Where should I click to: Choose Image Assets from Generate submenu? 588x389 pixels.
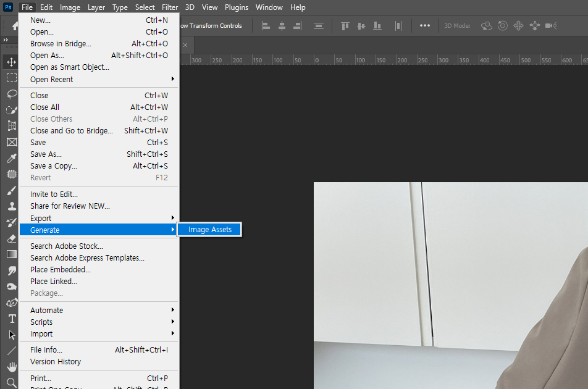coord(209,230)
